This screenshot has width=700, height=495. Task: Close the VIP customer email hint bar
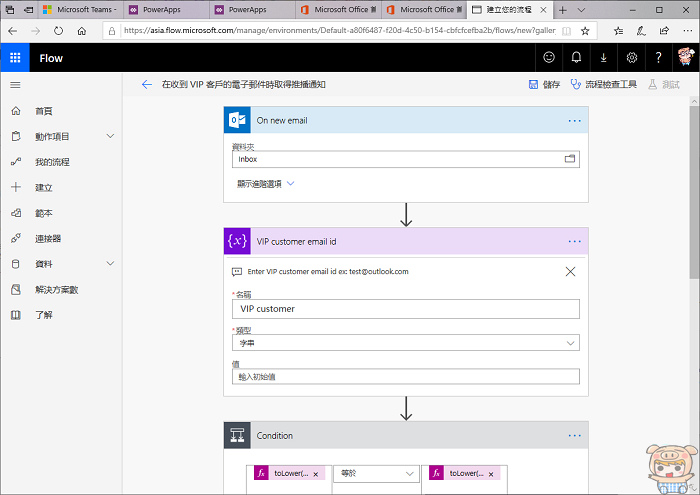[570, 271]
